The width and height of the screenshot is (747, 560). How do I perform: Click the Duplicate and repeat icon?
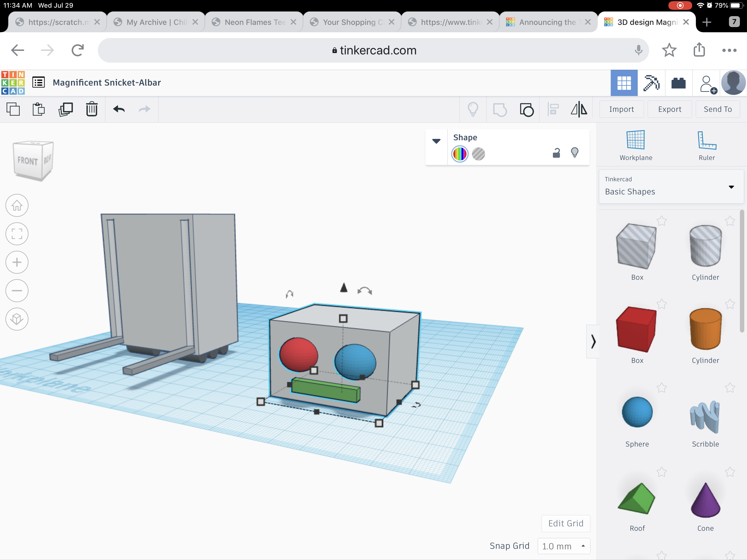click(66, 109)
